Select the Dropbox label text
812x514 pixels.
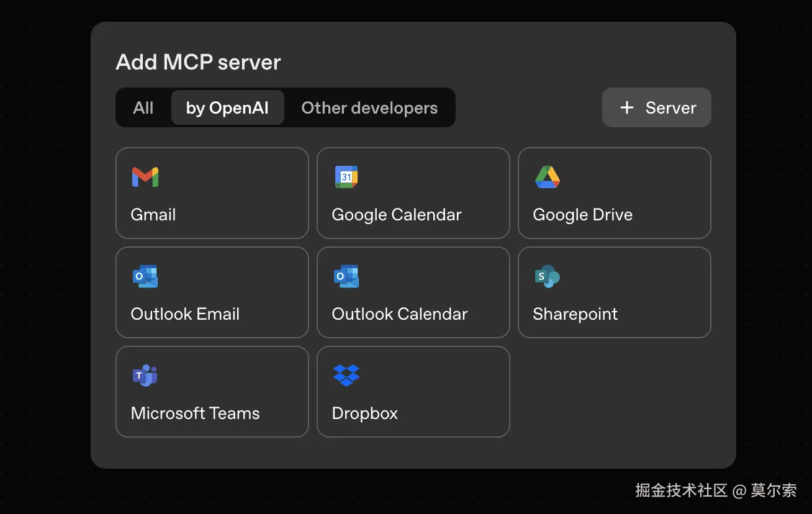365,413
